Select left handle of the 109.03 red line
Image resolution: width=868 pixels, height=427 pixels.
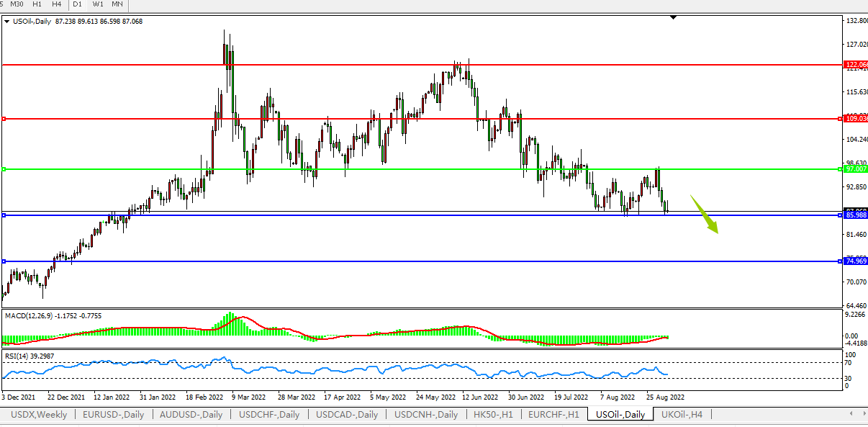(4, 119)
